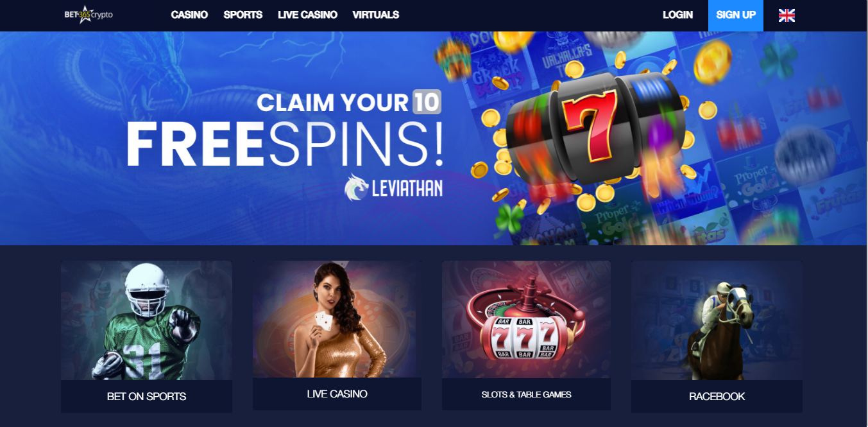The image size is (868, 427).
Task: Select the horse racing jockey image
Action: tap(717, 320)
